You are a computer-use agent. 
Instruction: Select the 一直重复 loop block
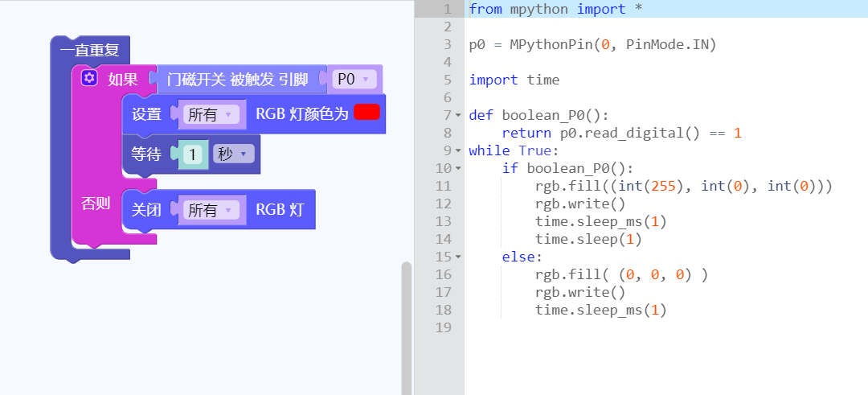point(89,50)
